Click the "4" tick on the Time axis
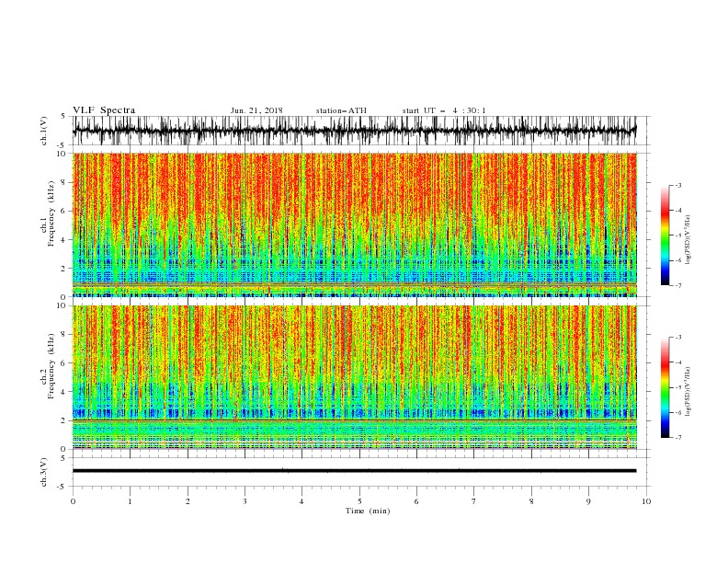This screenshot has width=728, height=563. pos(301,501)
